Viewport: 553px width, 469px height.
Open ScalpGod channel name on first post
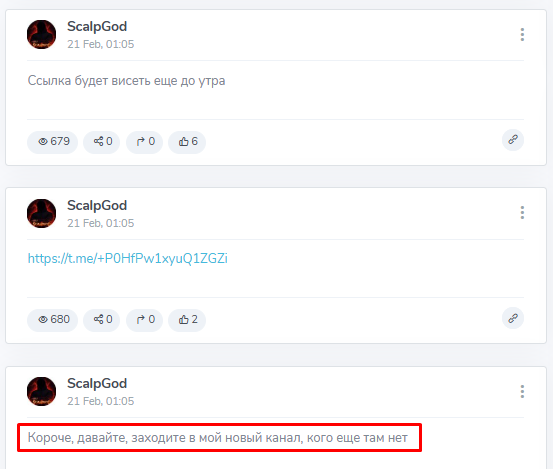(x=97, y=27)
